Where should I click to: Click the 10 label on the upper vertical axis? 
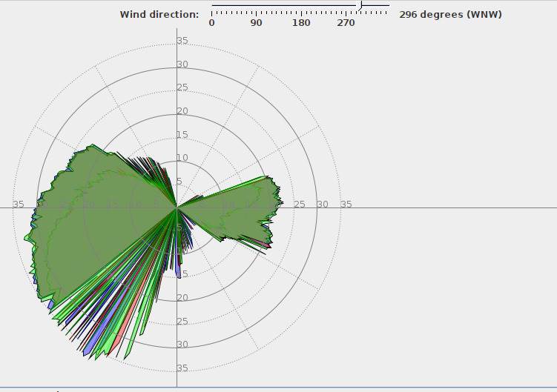point(182,158)
